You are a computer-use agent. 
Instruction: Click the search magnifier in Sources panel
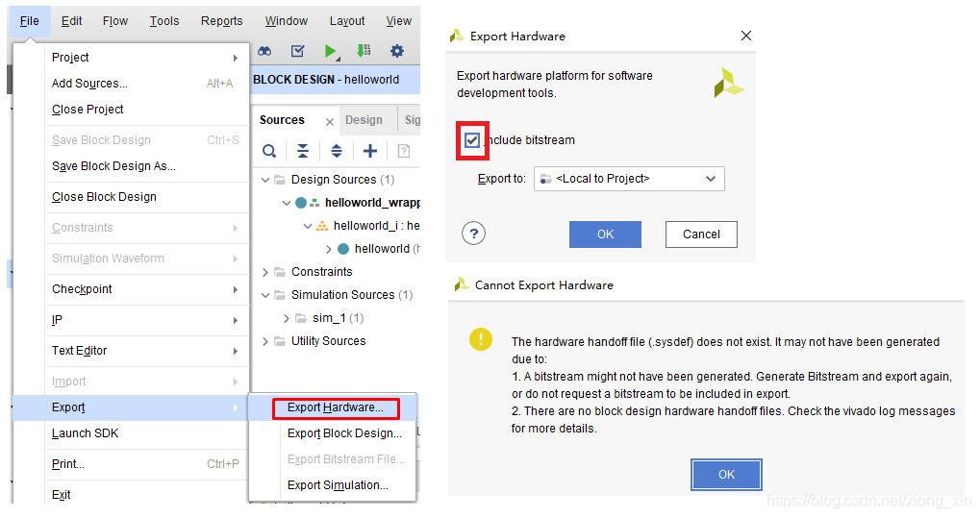(269, 151)
